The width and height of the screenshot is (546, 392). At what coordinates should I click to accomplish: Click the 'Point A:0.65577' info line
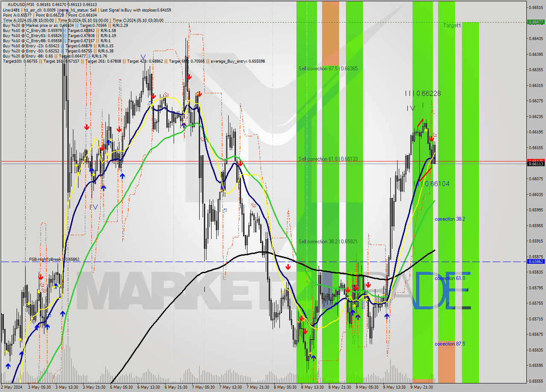tap(51, 15)
